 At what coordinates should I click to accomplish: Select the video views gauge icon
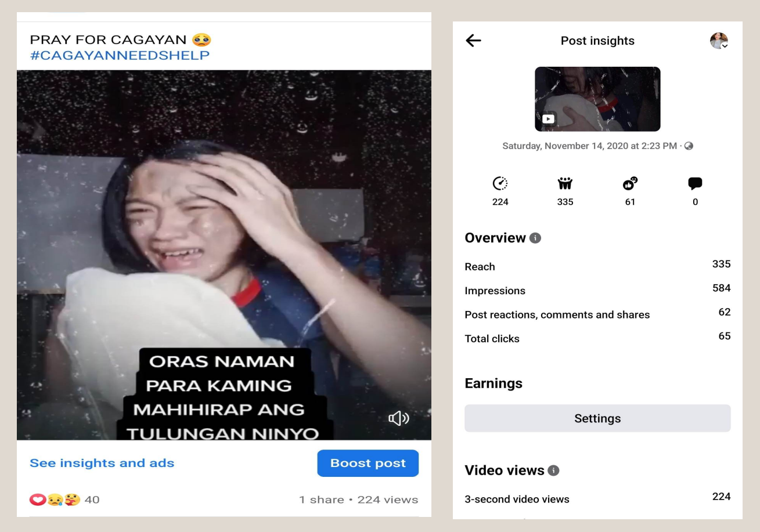tap(500, 184)
